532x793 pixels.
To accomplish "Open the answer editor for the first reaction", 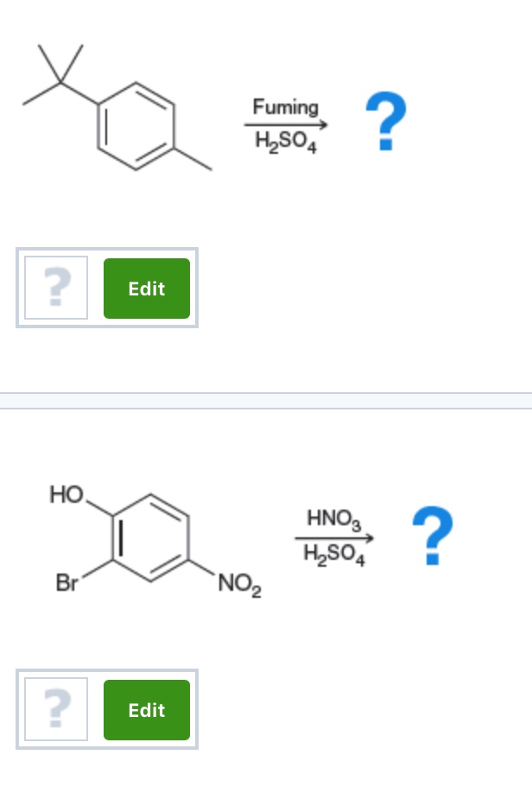I will click(x=146, y=288).
